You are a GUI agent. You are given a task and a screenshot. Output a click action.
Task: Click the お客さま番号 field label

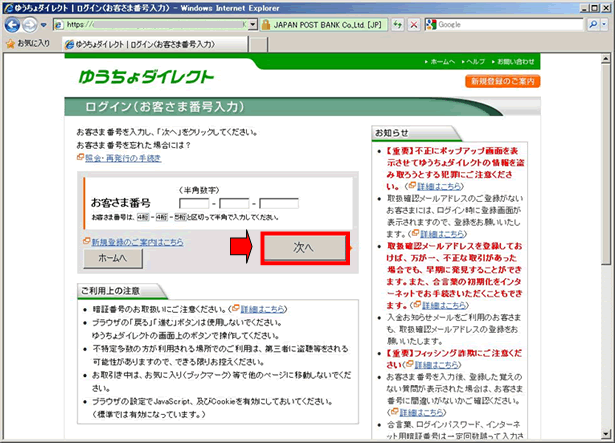(x=121, y=203)
